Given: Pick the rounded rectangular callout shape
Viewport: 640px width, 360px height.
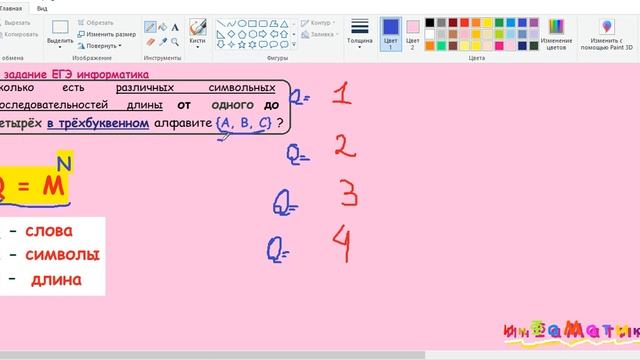Looking at the screenshot, I should (263, 44).
